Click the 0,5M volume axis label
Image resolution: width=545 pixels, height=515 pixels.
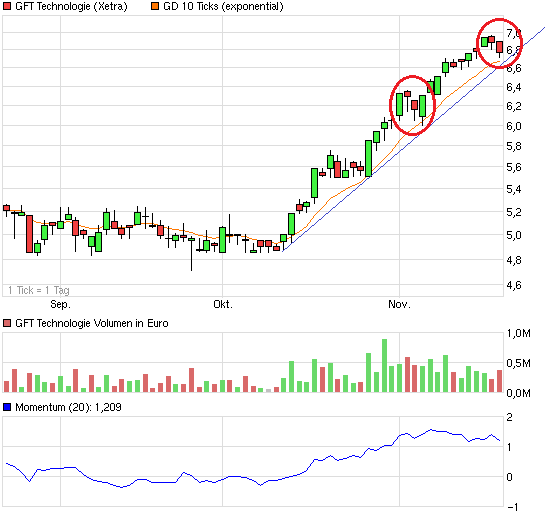(519, 363)
